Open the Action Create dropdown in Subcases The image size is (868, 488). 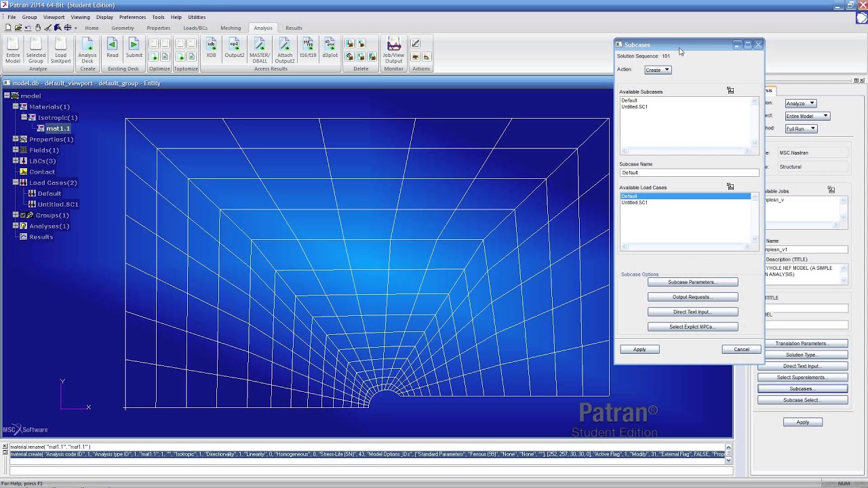point(657,70)
